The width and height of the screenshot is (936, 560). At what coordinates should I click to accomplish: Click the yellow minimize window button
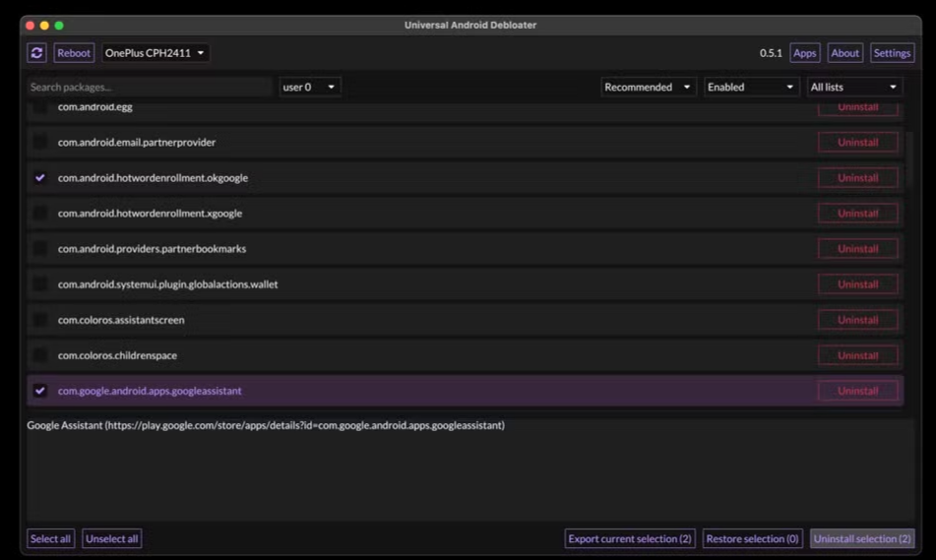[x=44, y=25]
